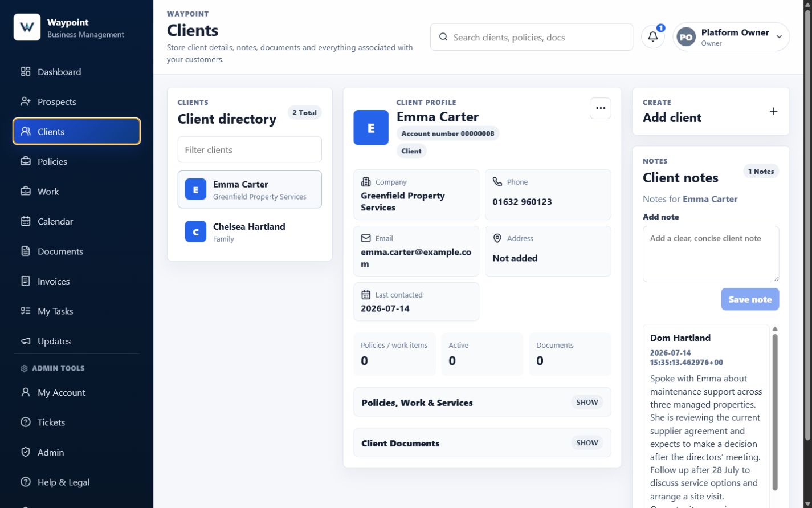This screenshot has width=812, height=508.
Task: Click the PO avatar circle
Action: [x=686, y=37]
